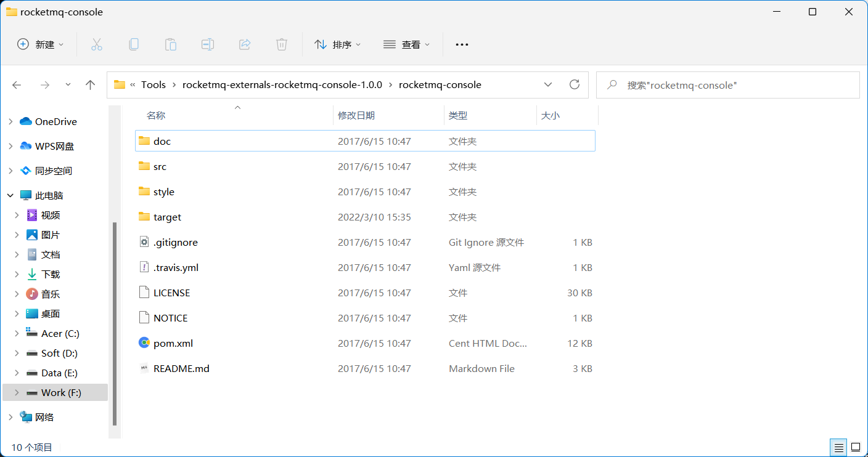The height and width of the screenshot is (457, 868).
Task: Expand the Acer (C:) drive node
Action: pos(17,334)
